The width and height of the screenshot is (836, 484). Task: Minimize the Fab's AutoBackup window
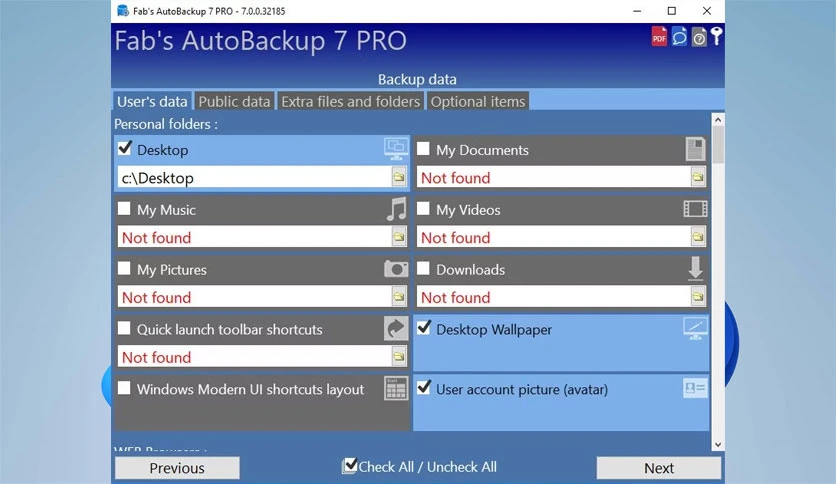coord(637,11)
